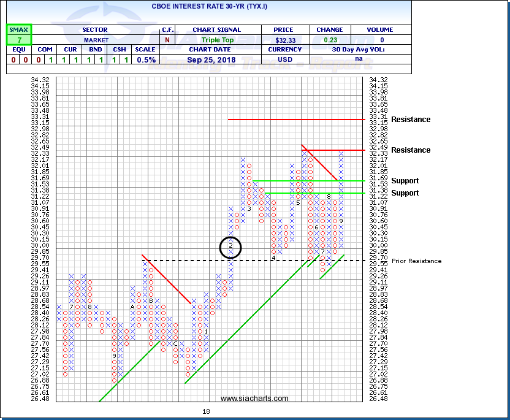The height and width of the screenshot is (420, 510).
Task: Click the C.F. value N
Action: pos(168,39)
